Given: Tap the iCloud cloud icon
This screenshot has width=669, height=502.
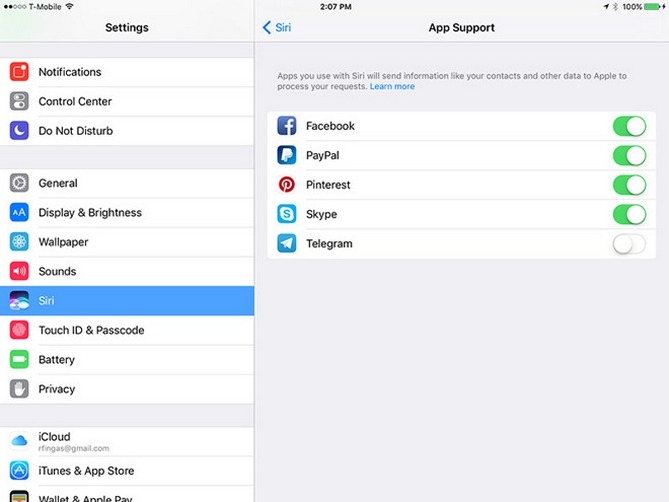Looking at the screenshot, I should tap(19, 441).
